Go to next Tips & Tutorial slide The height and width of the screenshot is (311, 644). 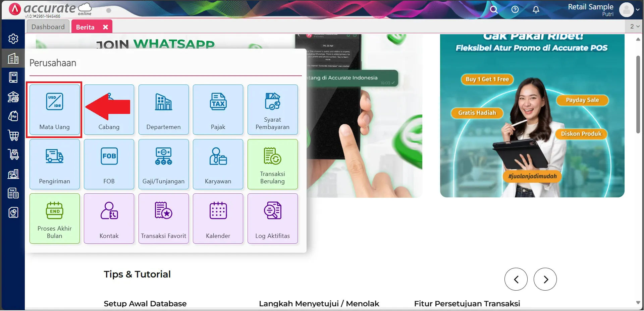[x=545, y=279]
